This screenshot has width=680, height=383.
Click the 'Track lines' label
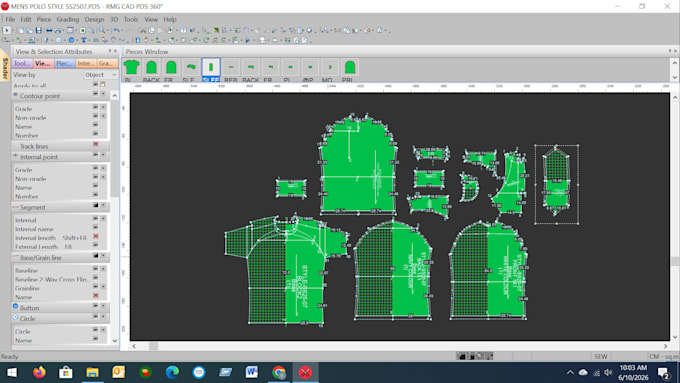pos(34,147)
